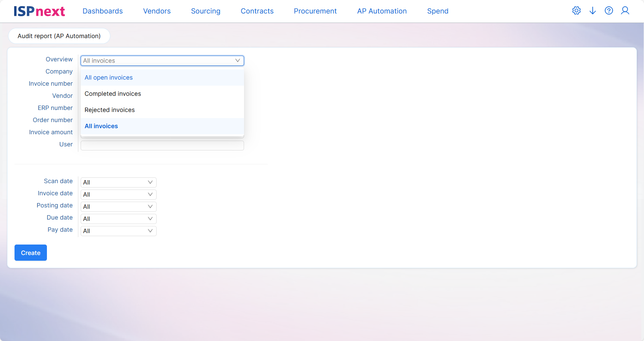Click the Create button
Screen dimensions: 644x341
31,253
